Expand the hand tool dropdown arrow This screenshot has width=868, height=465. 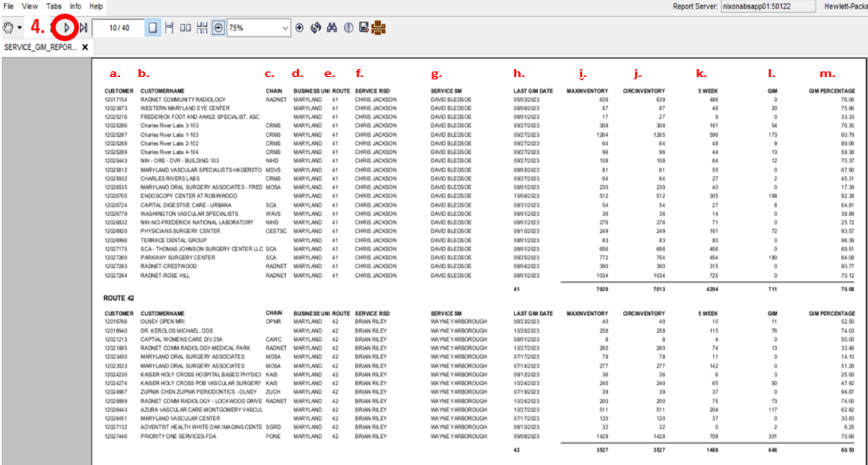19,28
